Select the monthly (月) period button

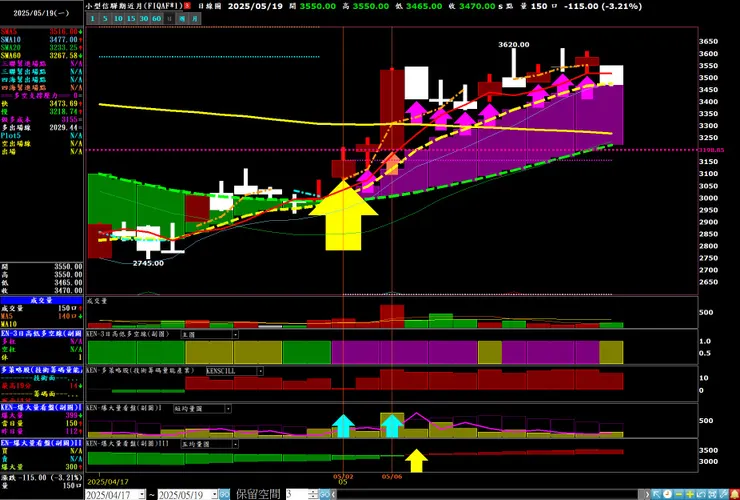(x=195, y=18)
